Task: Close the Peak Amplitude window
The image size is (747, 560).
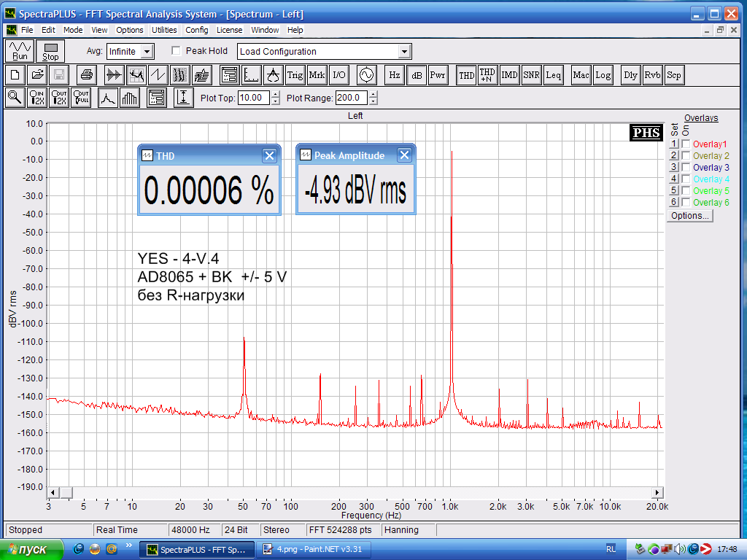Action: tap(404, 155)
